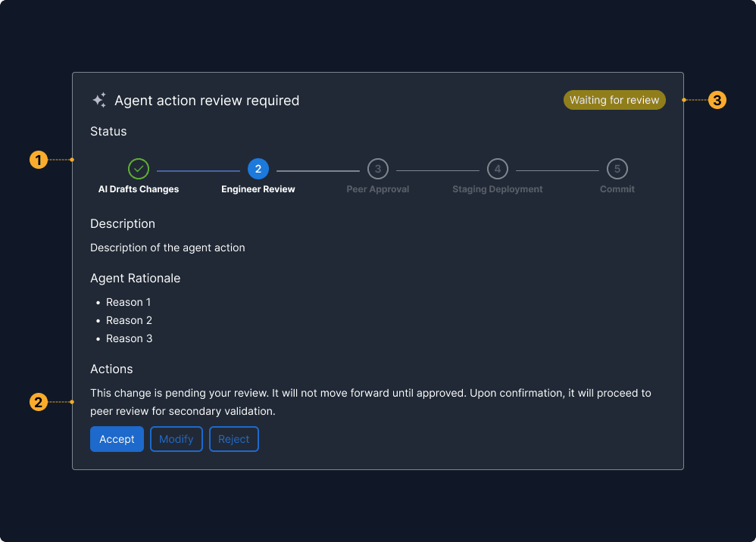Click orange annotation marker number 3
756x542 pixels.
click(x=717, y=100)
